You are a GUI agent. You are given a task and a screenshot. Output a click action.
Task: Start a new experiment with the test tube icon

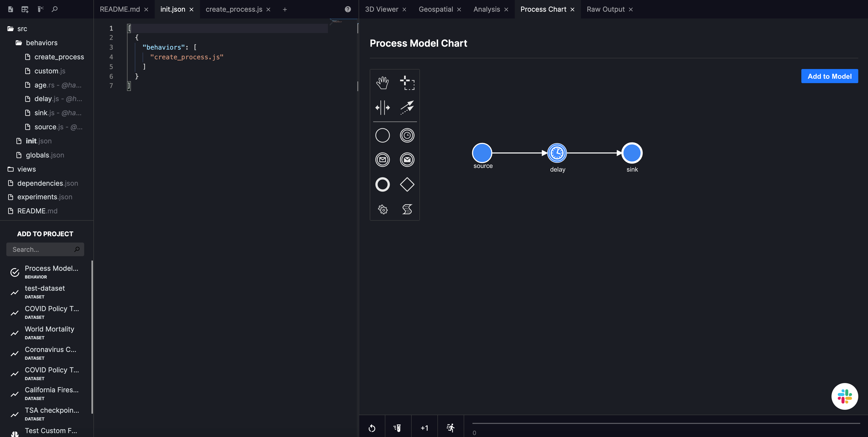coord(398,428)
